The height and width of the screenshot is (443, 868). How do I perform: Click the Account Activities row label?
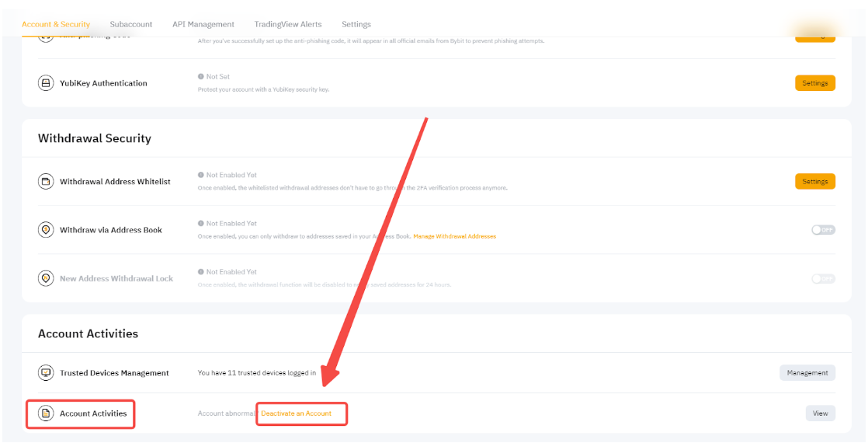93,413
